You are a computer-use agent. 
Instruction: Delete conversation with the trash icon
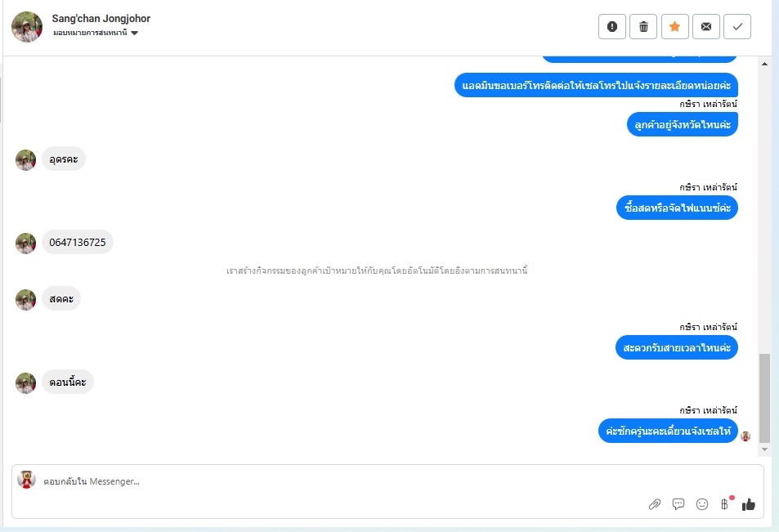pyautogui.click(x=643, y=26)
